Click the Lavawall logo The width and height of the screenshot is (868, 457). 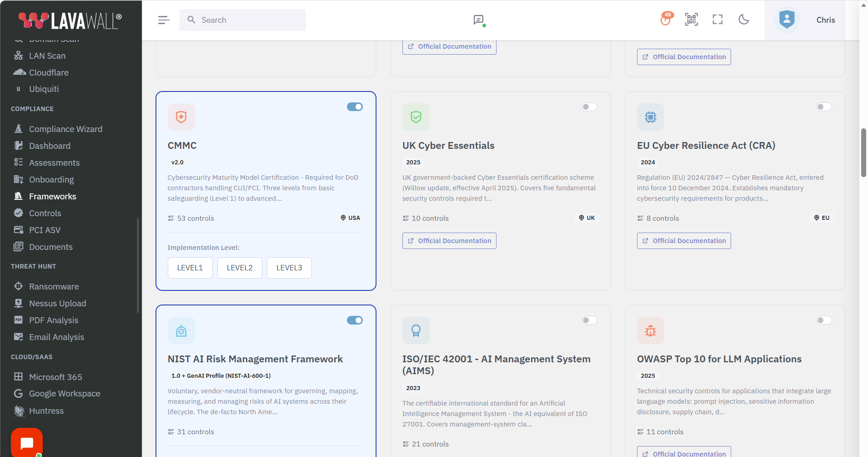click(70, 20)
